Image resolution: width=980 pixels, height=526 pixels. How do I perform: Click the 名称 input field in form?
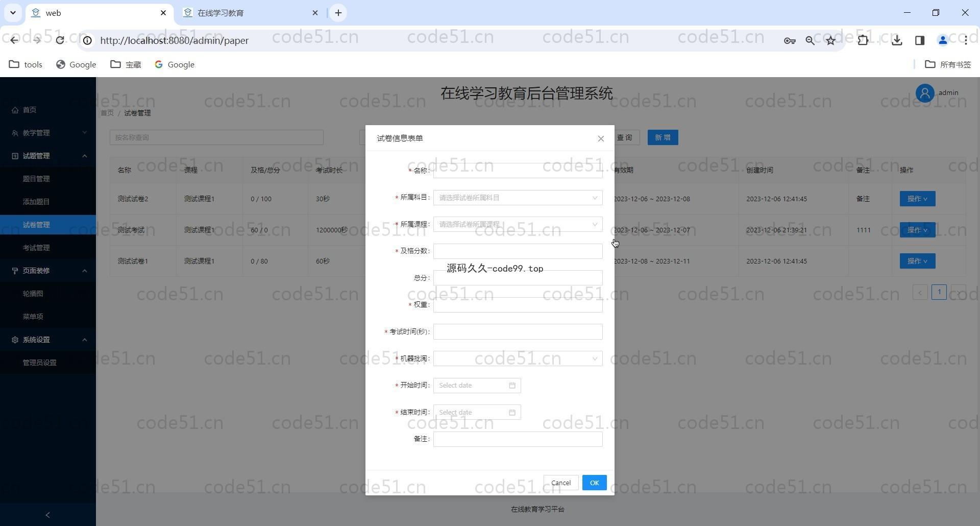tap(518, 171)
